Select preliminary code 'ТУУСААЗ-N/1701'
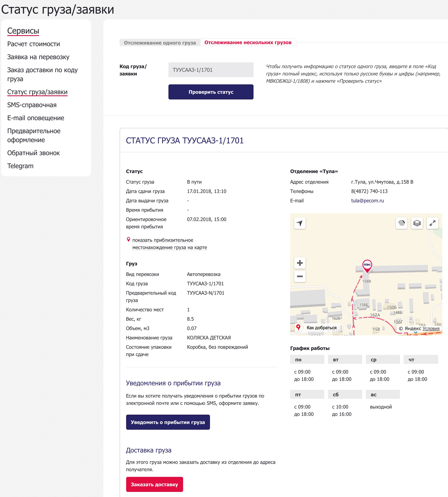 [x=205, y=293]
